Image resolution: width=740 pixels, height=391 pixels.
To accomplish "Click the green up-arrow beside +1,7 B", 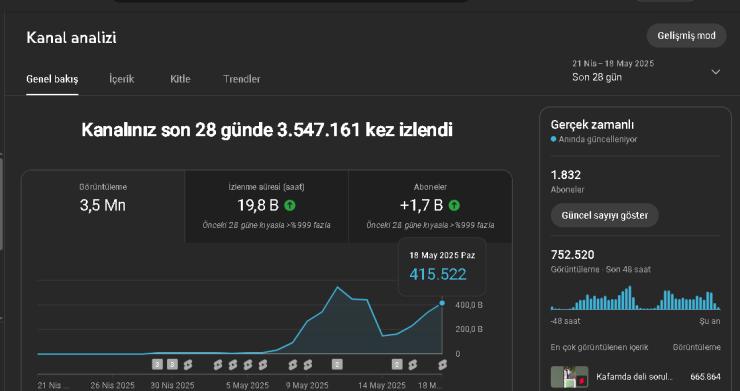I will [x=454, y=205].
